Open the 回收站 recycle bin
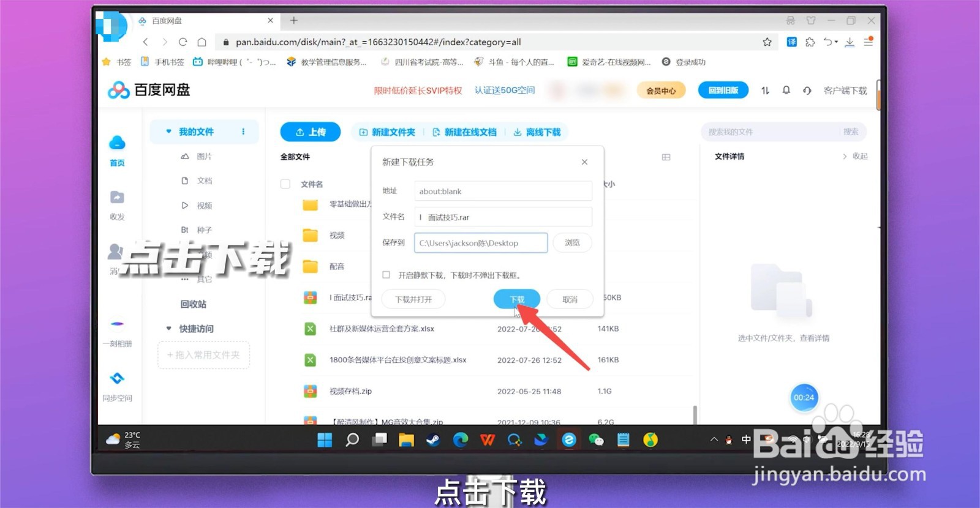 (194, 304)
